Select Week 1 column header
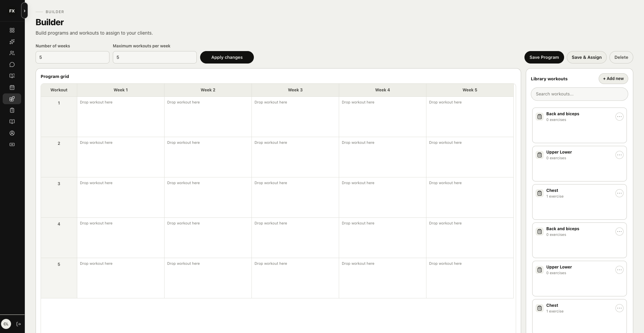Screen dimensions: 644x333 click(121, 90)
